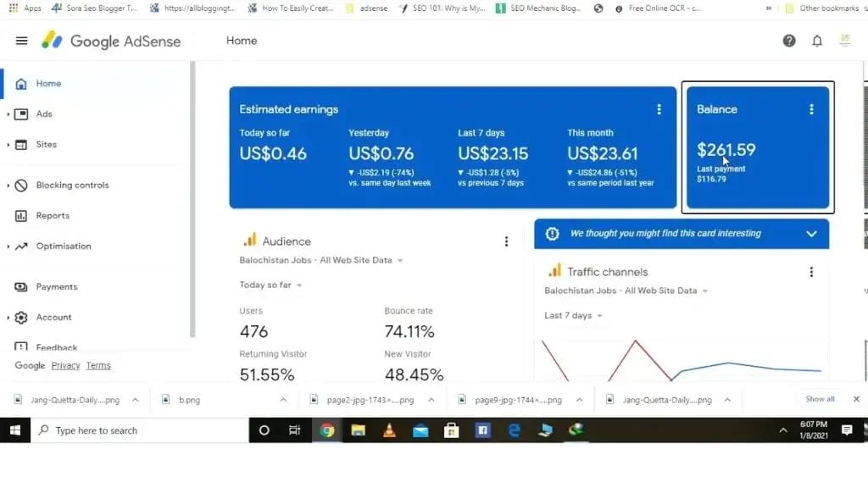Click Show all in the downloads bar
This screenshot has width=868, height=488.
[x=819, y=398]
